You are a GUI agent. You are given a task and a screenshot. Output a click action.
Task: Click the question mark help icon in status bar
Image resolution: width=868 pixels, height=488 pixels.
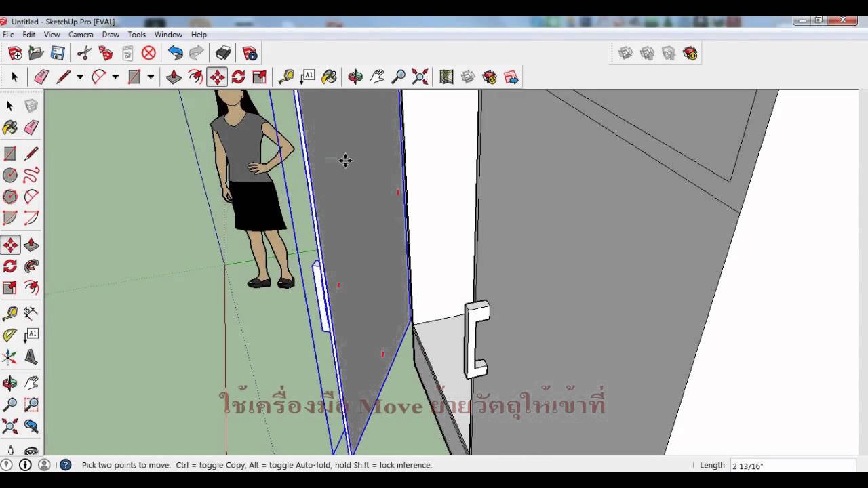66,465
